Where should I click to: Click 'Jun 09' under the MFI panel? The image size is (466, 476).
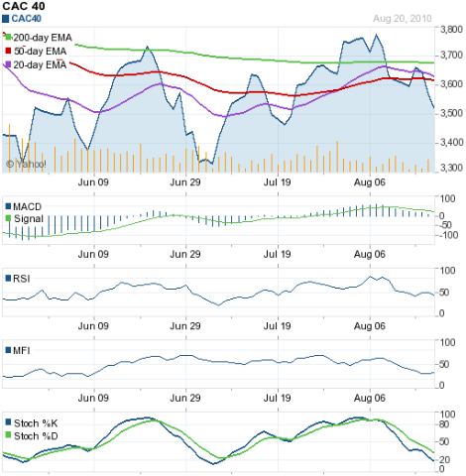pyautogui.click(x=93, y=398)
